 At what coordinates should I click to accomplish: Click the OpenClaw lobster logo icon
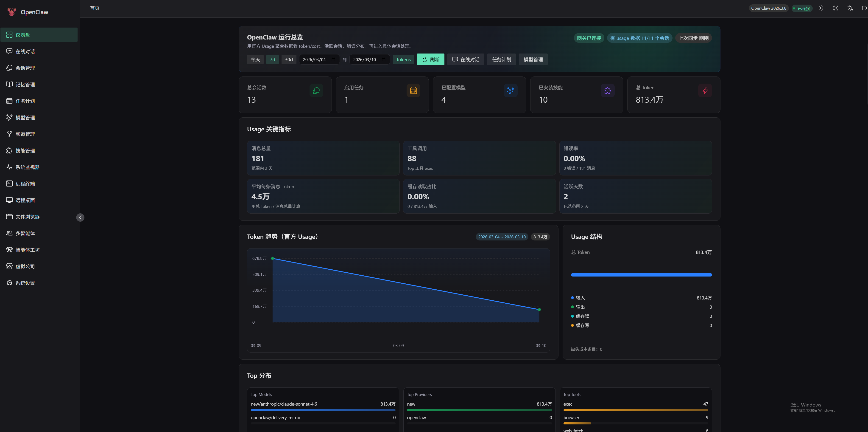click(x=11, y=12)
